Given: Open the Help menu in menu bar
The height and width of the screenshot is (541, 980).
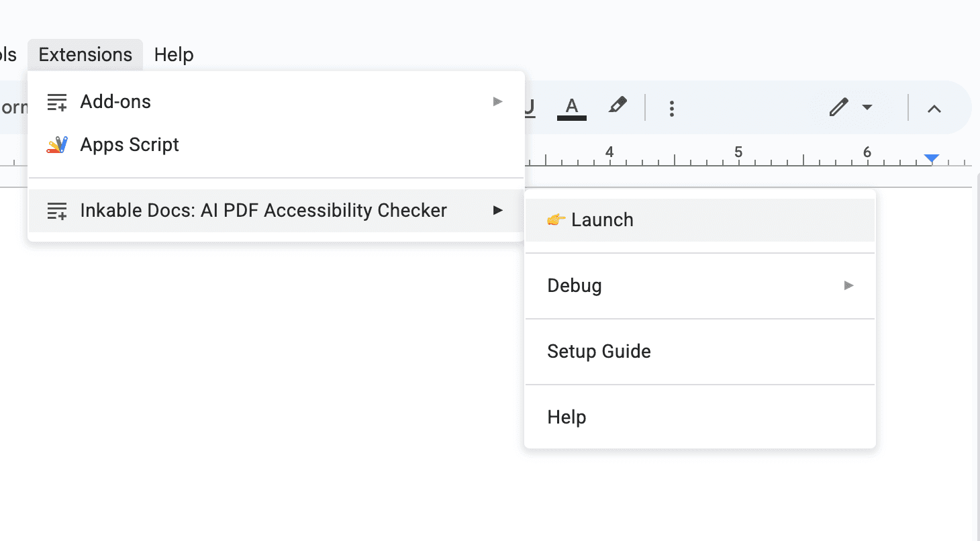Looking at the screenshot, I should pos(173,54).
